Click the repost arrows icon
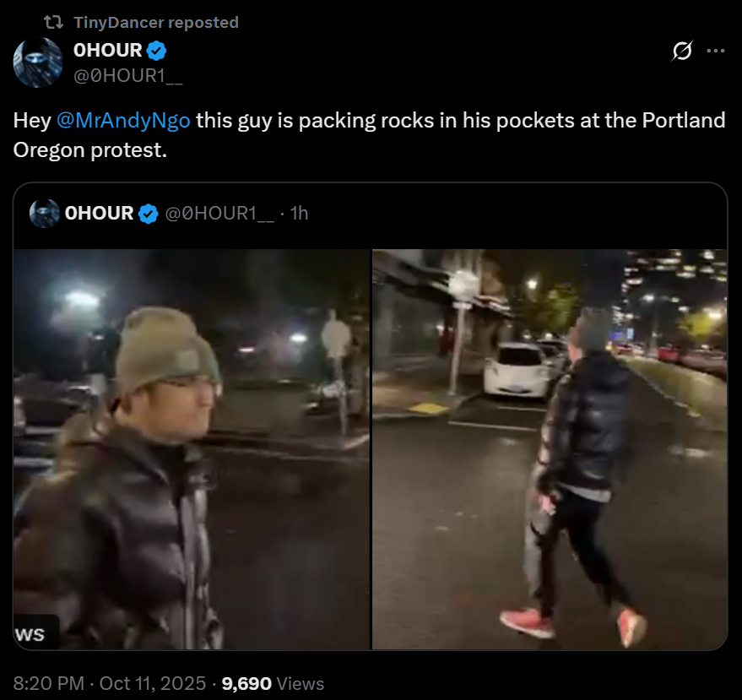 click(x=53, y=22)
